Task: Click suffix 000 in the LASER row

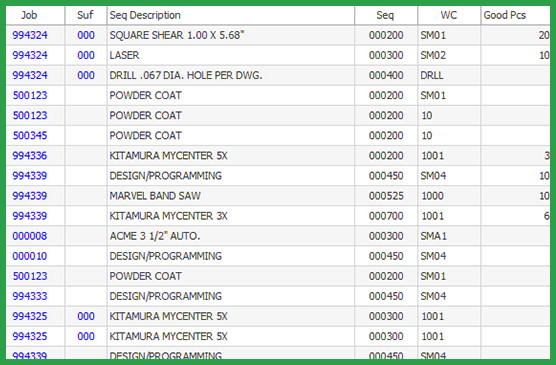Action: coord(86,55)
